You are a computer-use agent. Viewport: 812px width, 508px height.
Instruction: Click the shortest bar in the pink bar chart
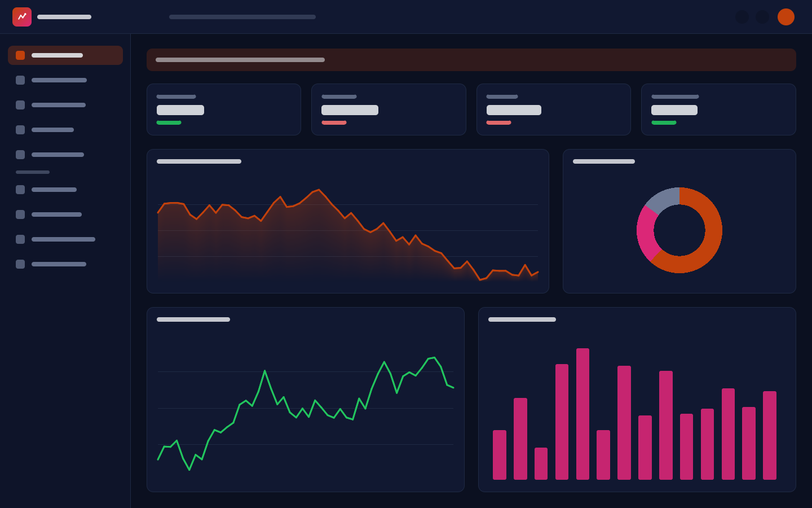click(541, 463)
